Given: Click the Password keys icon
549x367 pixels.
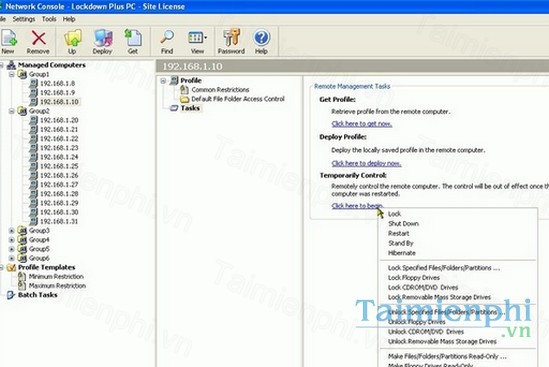Looking at the screenshot, I should [x=231, y=37].
